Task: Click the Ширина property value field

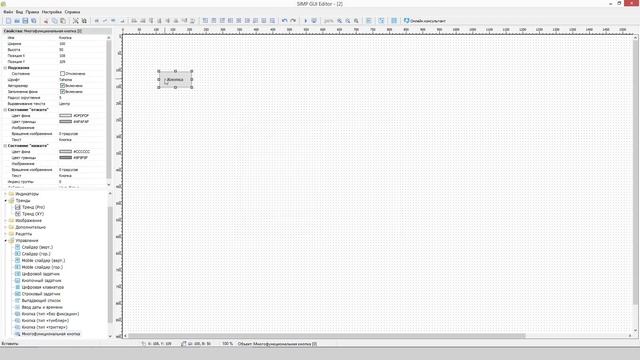Action: coord(82,44)
